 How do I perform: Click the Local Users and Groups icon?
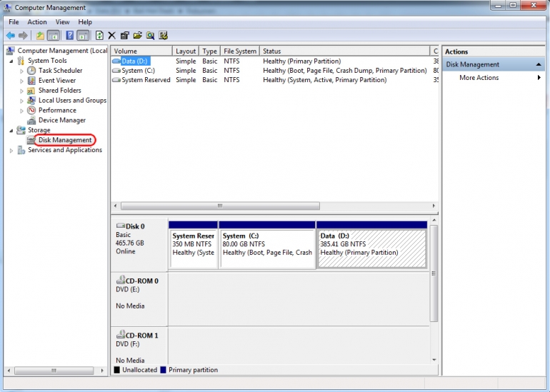pyautogui.click(x=31, y=100)
